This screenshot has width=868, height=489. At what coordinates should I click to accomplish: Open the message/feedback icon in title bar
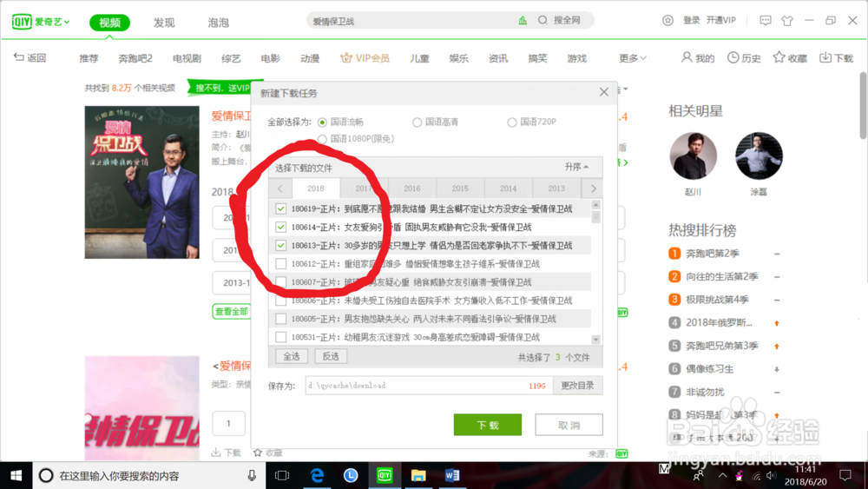[x=765, y=21]
